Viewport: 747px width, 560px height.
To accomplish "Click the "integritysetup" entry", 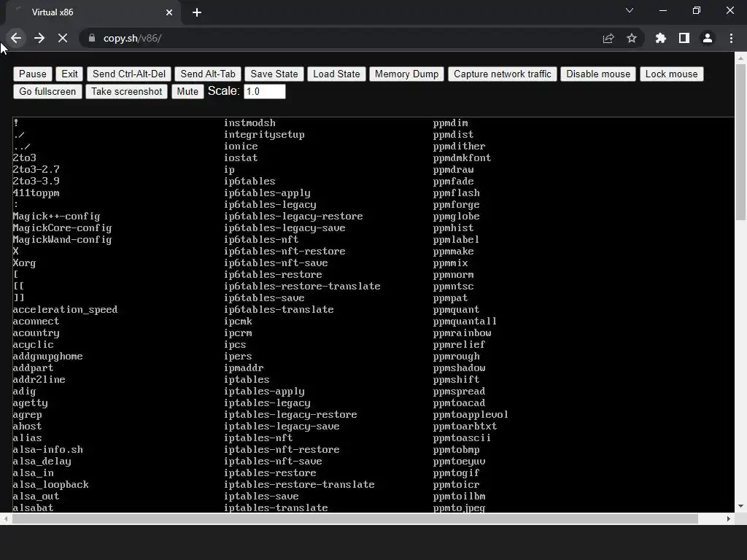I will (264, 135).
